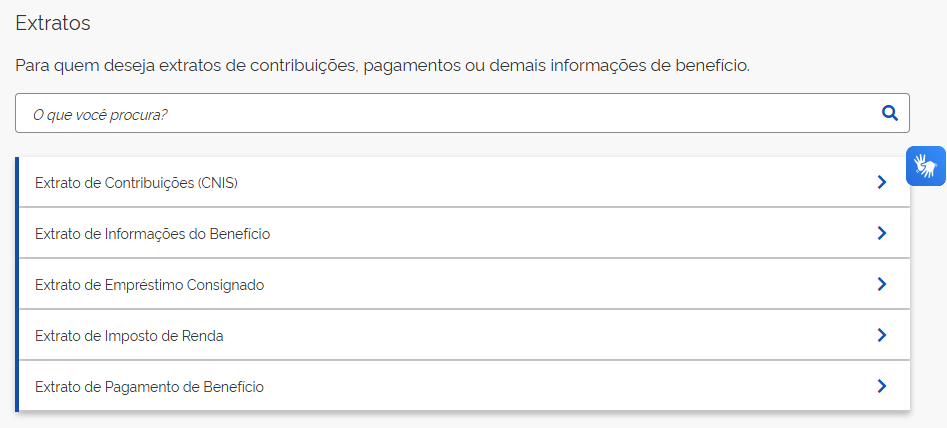Open Extrato de Contribuições (CNIS) link text

point(136,182)
